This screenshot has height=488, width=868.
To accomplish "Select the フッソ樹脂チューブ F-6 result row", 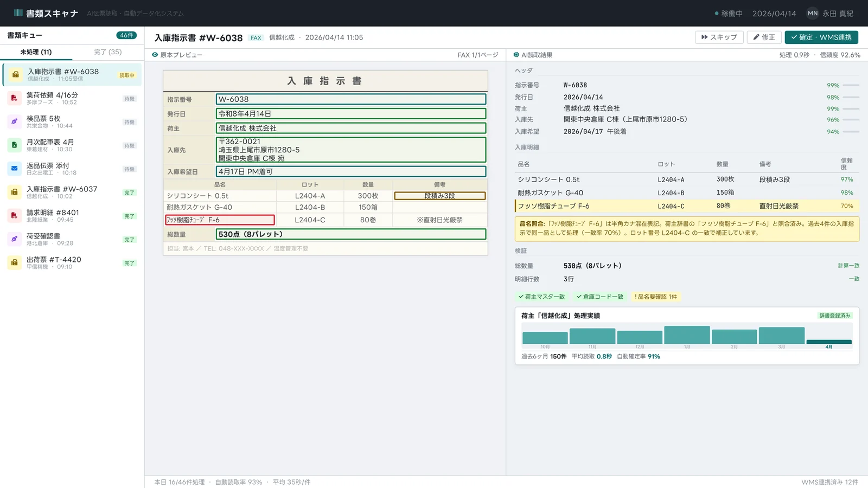I will [687, 206].
